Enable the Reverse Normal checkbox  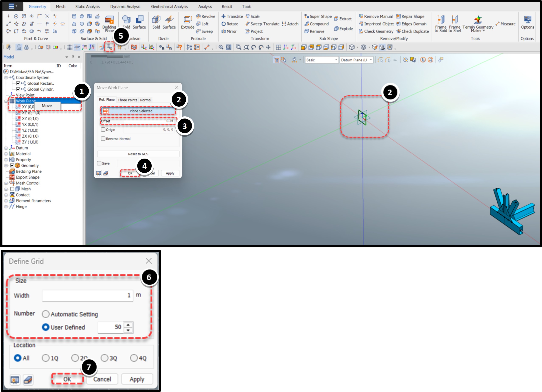(103, 139)
